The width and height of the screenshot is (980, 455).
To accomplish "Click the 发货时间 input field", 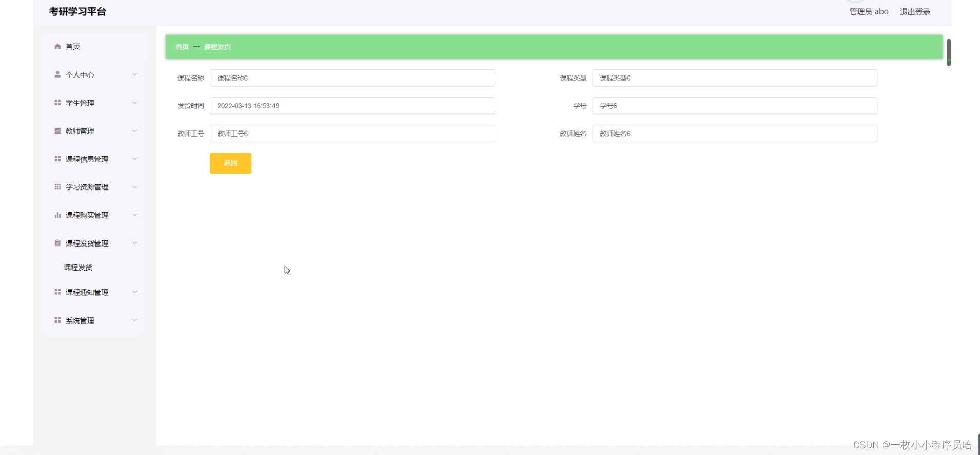I will (x=352, y=106).
